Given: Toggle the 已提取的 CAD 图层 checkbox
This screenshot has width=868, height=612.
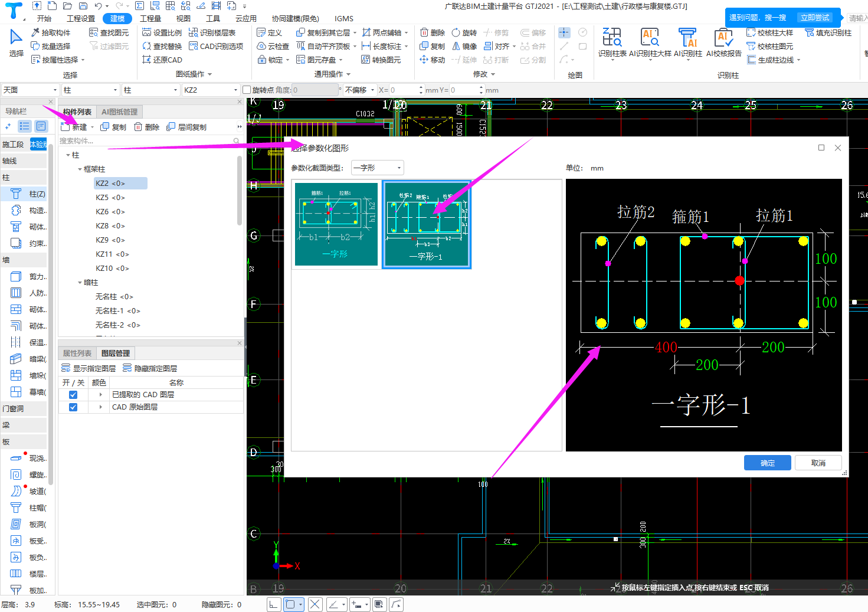Looking at the screenshot, I should (73, 395).
